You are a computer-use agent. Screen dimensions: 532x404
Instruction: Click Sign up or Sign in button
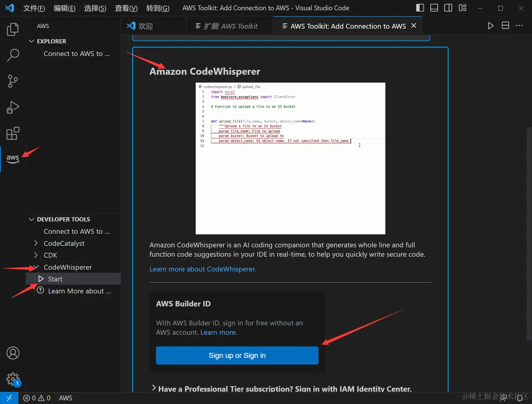pyautogui.click(x=237, y=355)
